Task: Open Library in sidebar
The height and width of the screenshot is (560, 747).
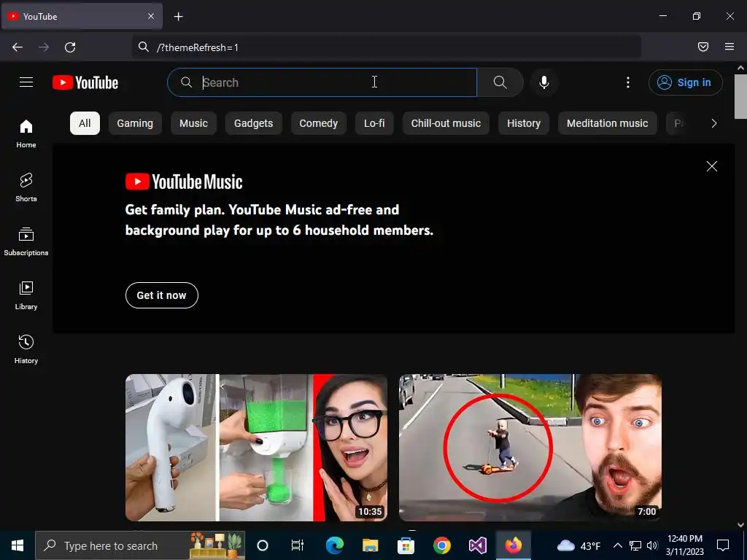Action: 26,295
